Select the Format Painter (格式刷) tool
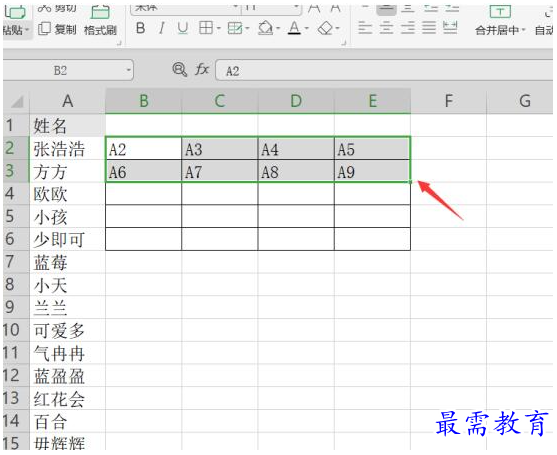 click(x=100, y=21)
